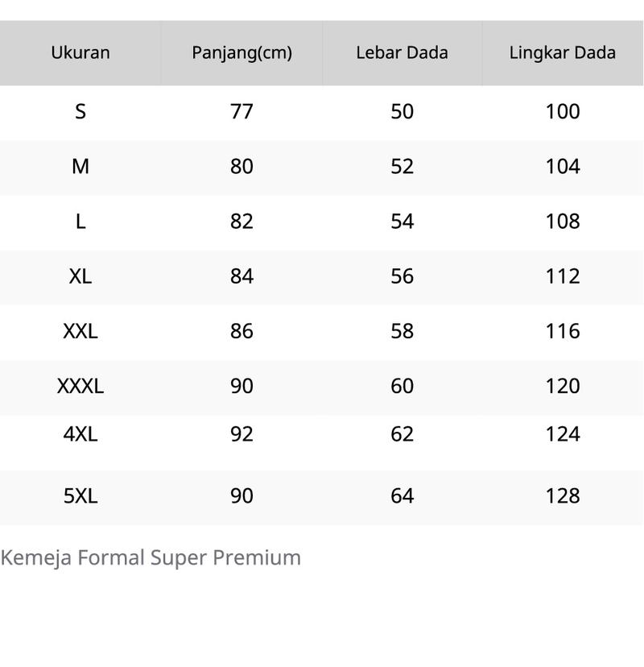
Task: Click the Ukuran column header
Action: (x=80, y=52)
